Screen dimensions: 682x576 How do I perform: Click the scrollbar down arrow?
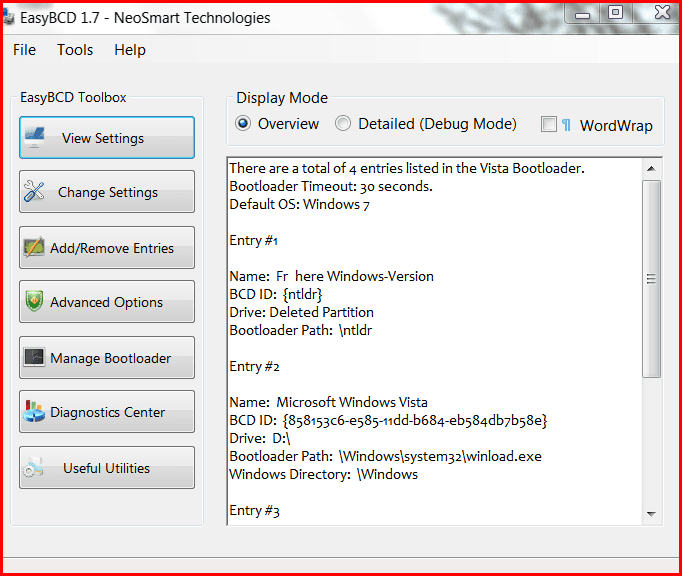pos(651,514)
